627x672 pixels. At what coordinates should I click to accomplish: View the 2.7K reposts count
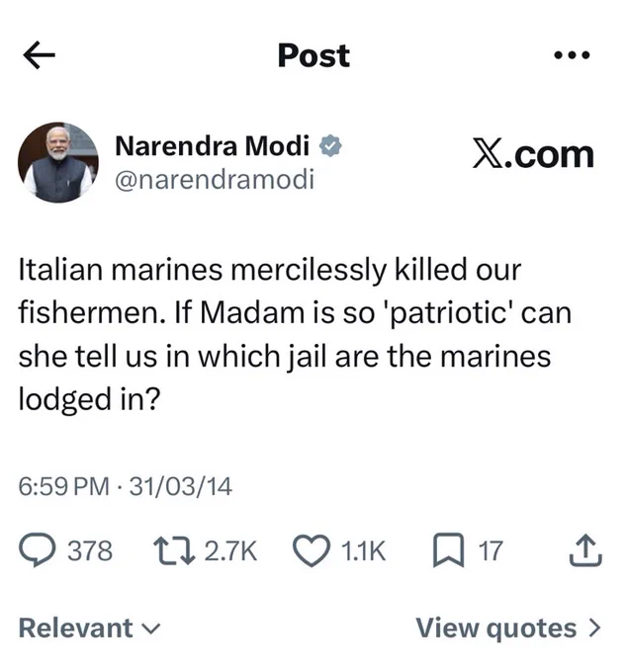tap(230, 550)
